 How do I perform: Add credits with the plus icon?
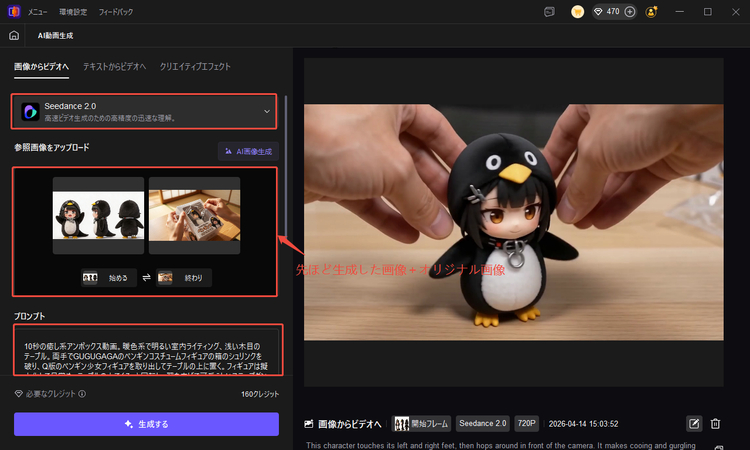click(630, 12)
